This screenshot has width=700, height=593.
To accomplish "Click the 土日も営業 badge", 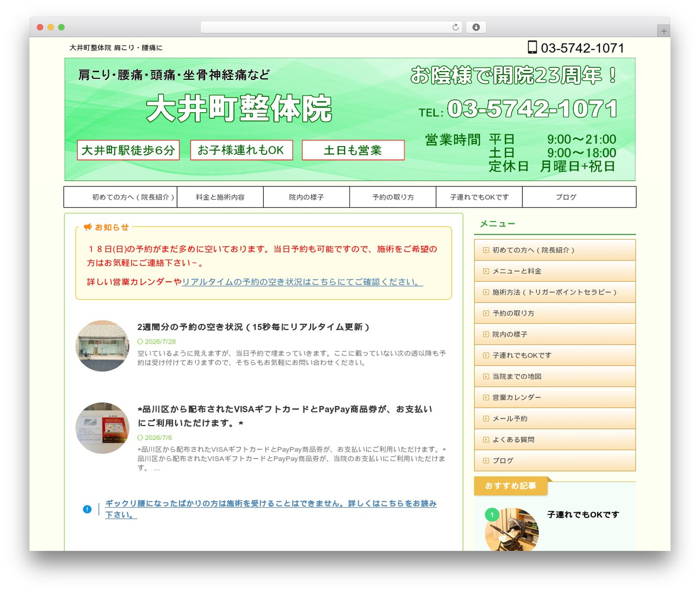I will pos(353,150).
